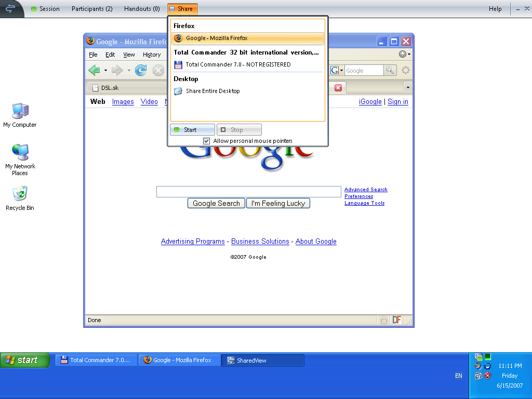This screenshot has height=399, width=532.
Task: Click the DF icon in Firefox status bar
Action: pyautogui.click(x=396, y=320)
